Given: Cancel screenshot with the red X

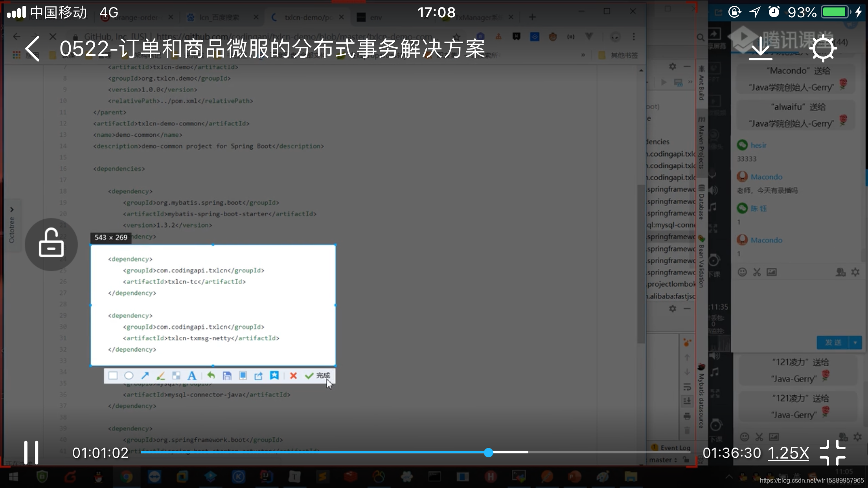Looking at the screenshot, I should tap(293, 376).
